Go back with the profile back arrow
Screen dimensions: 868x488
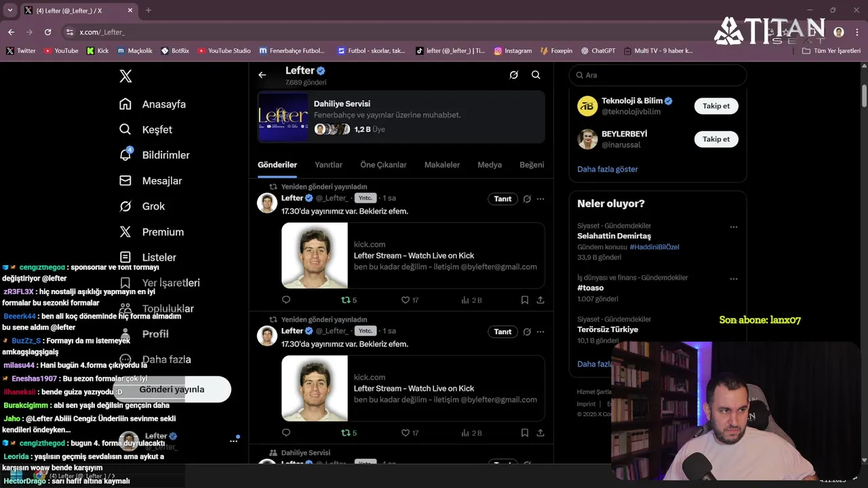(x=262, y=75)
